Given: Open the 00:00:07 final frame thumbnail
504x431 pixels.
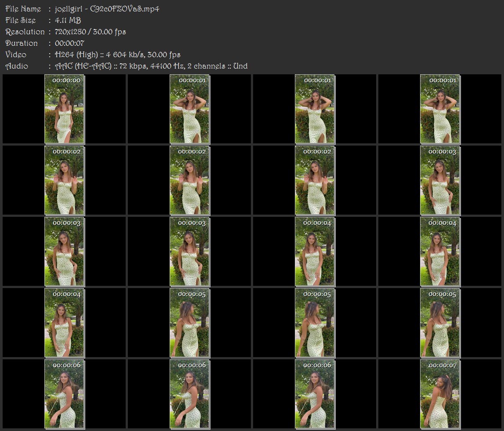Looking at the screenshot, I should 440,394.
